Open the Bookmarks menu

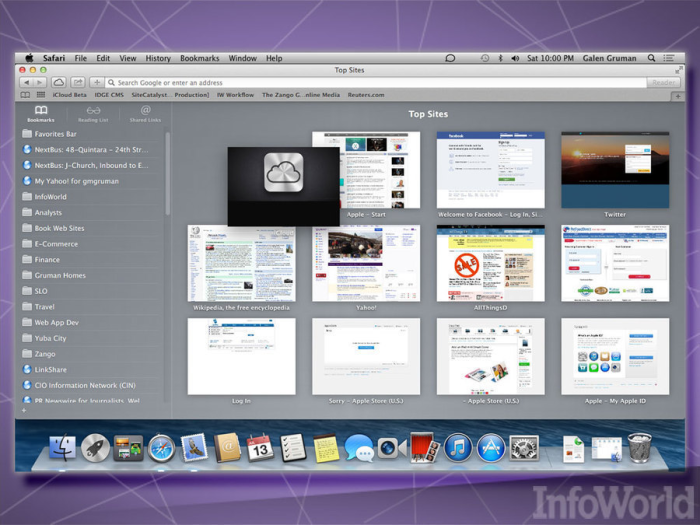pos(200,58)
